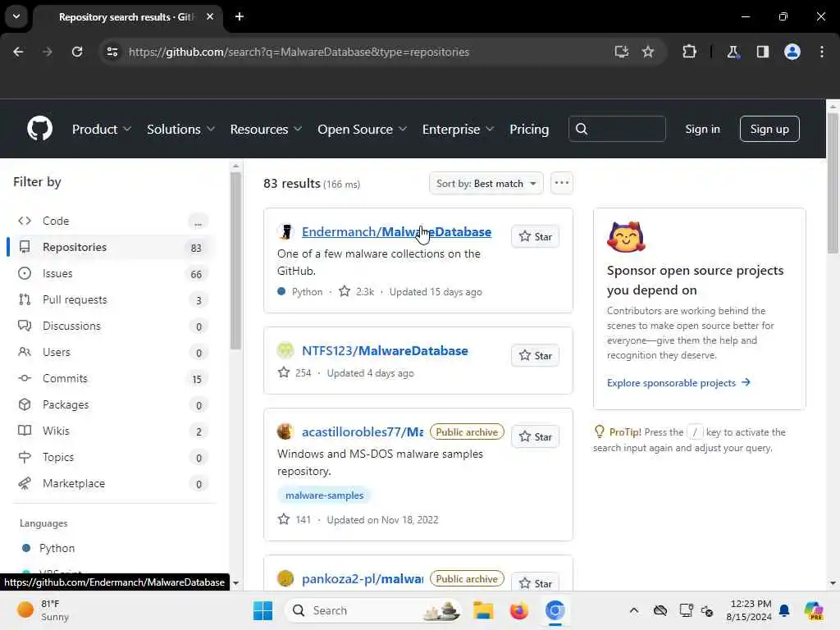Click Explore sponsorable projects link

tap(678, 382)
